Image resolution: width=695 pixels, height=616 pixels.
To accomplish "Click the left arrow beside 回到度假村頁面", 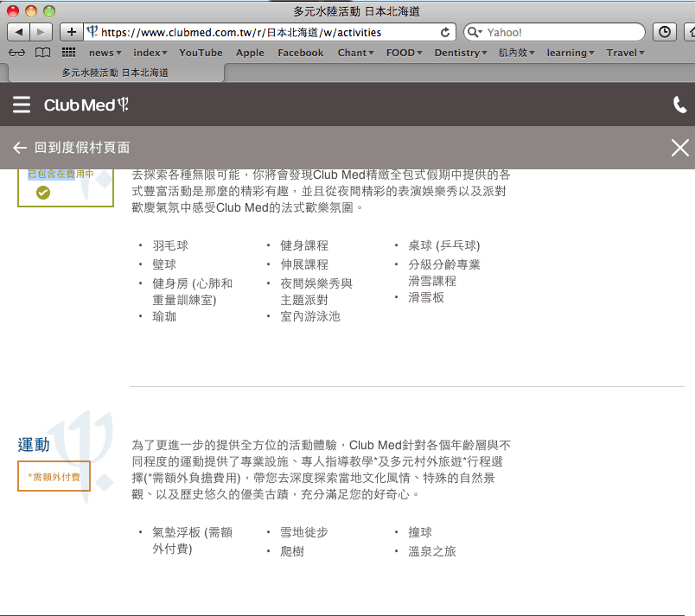I will pos(20,148).
